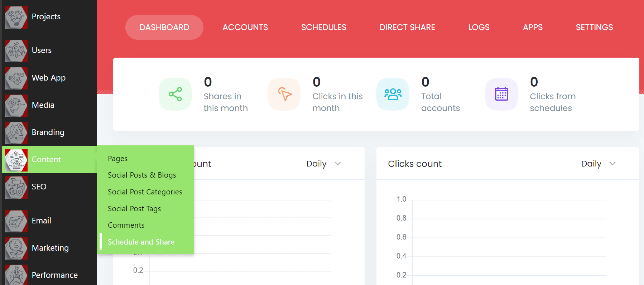Go to the Direct Share tab
This screenshot has height=285, width=644.
tap(407, 27)
